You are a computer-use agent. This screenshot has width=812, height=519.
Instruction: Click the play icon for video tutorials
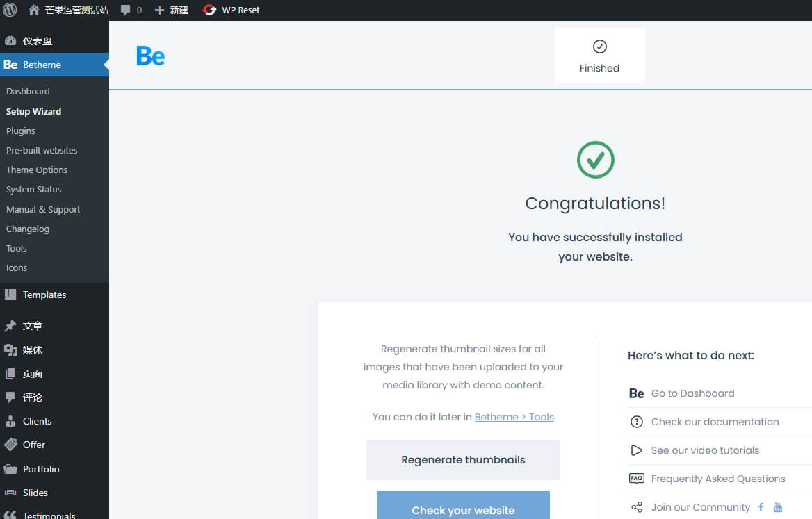636,450
